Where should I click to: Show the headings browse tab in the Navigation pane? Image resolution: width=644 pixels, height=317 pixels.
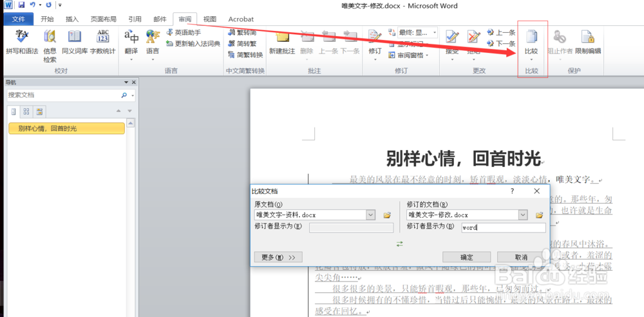pos(14,111)
